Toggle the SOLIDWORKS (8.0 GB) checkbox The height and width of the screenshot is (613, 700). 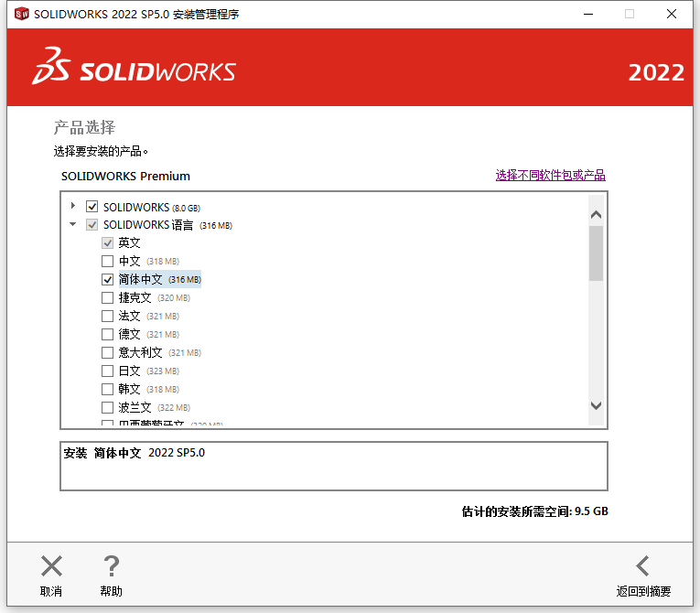pos(92,207)
